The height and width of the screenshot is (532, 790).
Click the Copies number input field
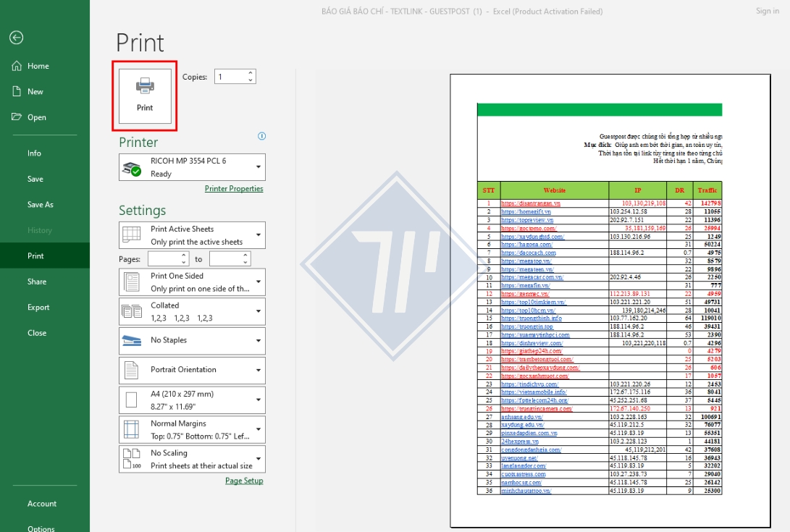pyautogui.click(x=231, y=77)
